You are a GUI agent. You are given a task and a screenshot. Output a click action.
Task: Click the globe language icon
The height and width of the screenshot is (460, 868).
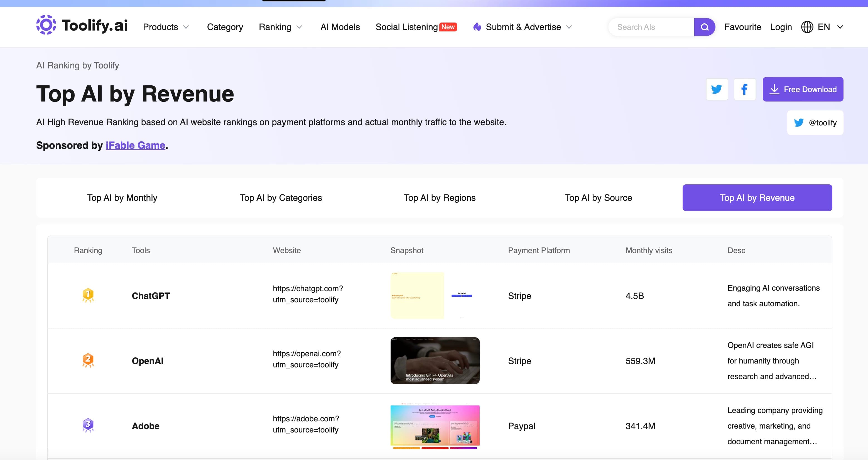pos(807,27)
